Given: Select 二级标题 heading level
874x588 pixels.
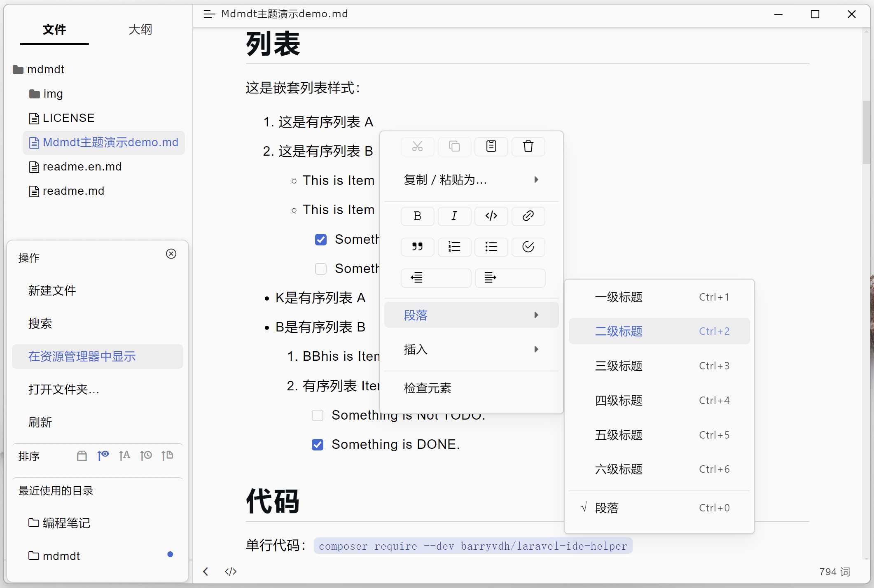Looking at the screenshot, I should click(659, 331).
